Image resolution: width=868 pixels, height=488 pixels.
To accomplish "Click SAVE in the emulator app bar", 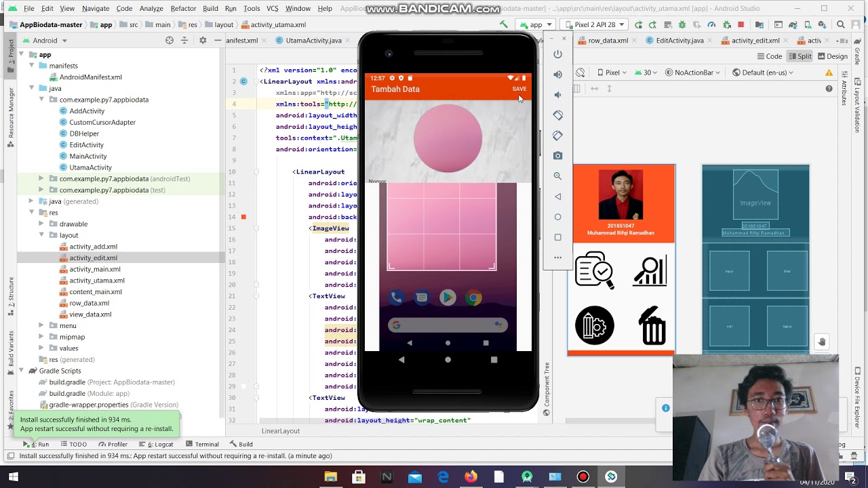I will [519, 89].
